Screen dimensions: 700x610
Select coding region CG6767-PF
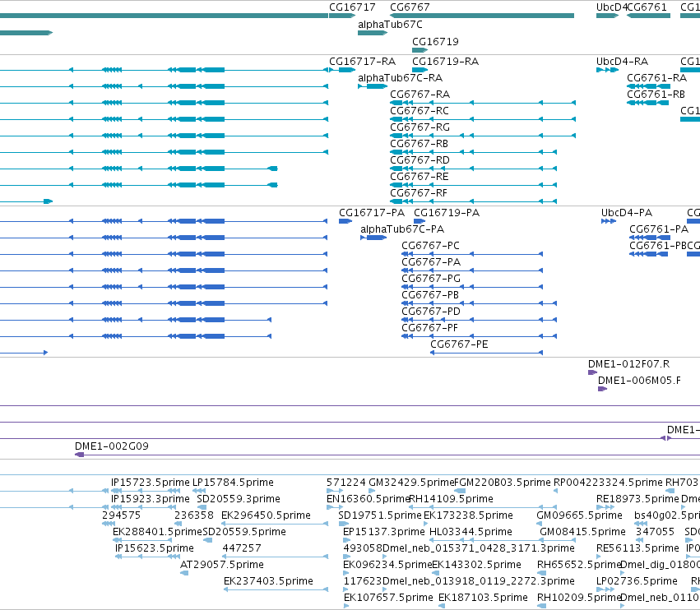(x=429, y=327)
